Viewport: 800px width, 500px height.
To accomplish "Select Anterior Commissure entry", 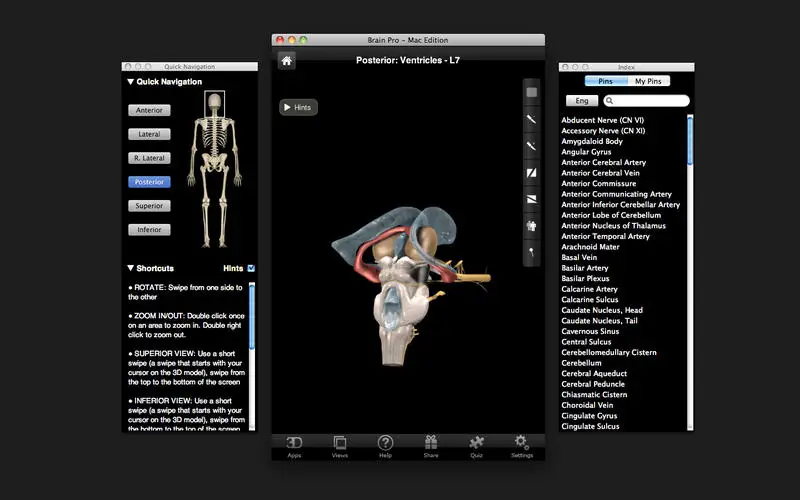I will 598,184.
